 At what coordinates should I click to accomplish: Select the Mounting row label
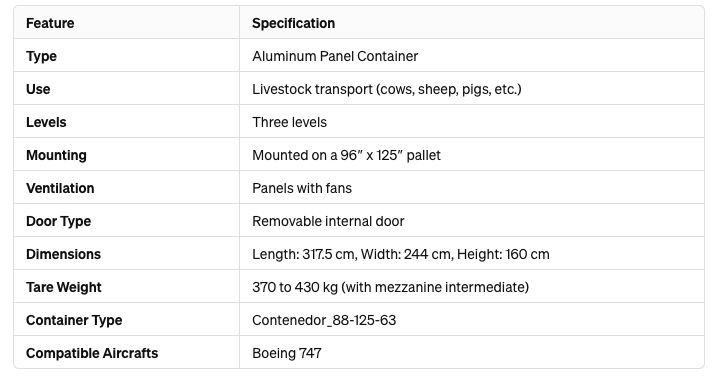pyautogui.click(x=56, y=156)
